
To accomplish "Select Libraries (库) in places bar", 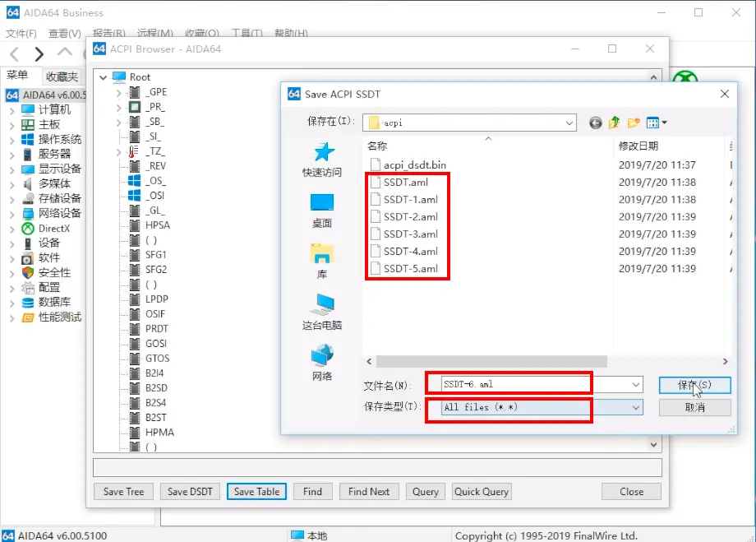I will coord(322,261).
